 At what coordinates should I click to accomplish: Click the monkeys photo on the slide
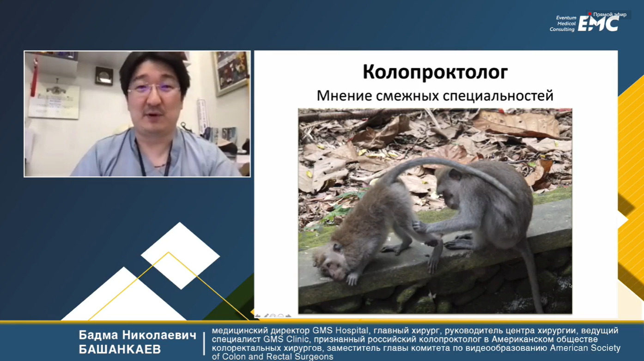[435, 211]
